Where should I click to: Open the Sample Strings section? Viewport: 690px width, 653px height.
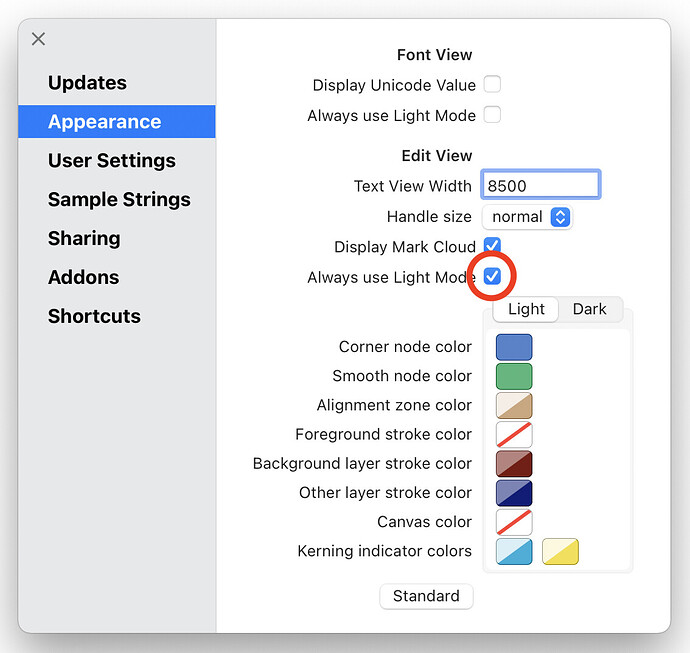(x=119, y=200)
